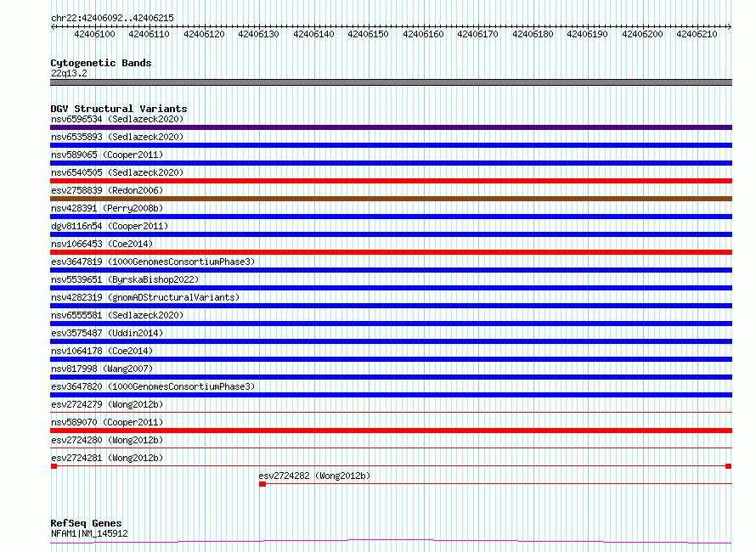The width and height of the screenshot is (756, 552).
Task: Click the purple bar under nsv6596534
Action: 391,127
